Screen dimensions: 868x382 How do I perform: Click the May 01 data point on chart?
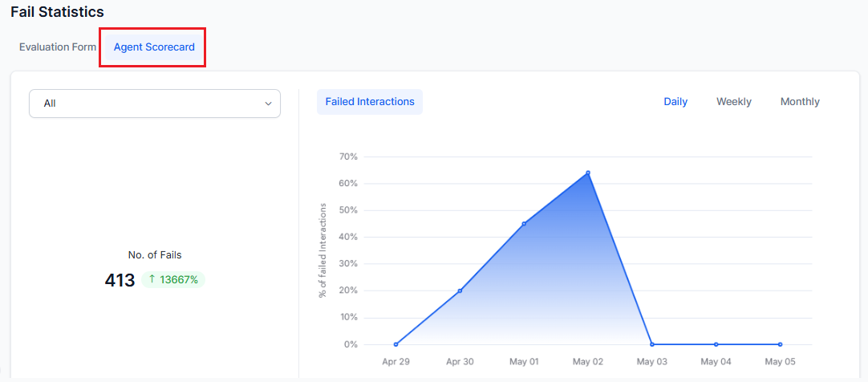click(524, 224)
